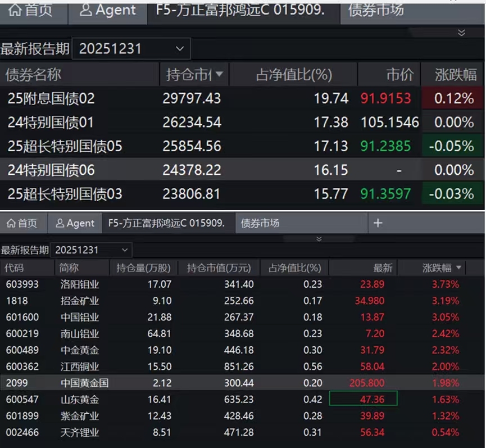Select the F5-方正富邦鸿远C tab in the lower window
Screen dimensions: 486x448
click(x=169, y=223)
